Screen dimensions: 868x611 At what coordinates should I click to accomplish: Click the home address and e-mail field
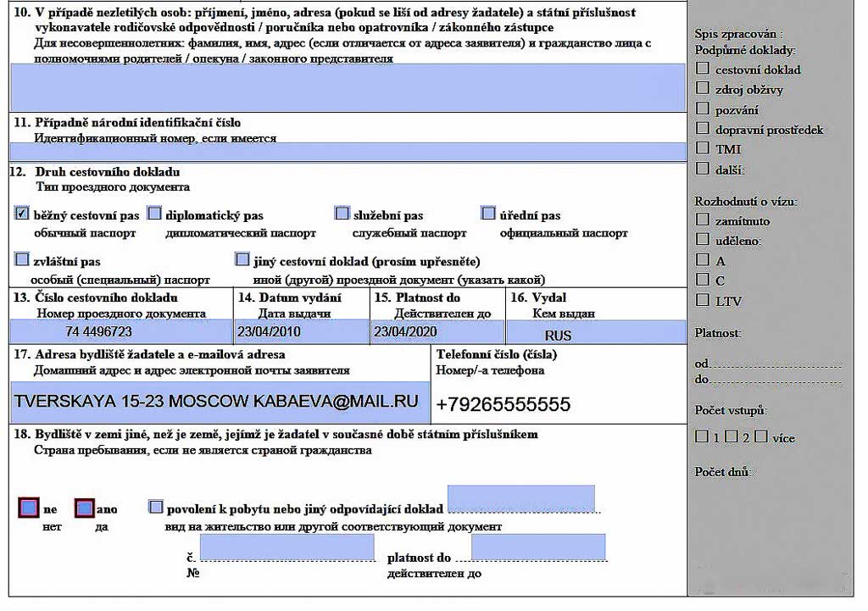click(220, 402)
